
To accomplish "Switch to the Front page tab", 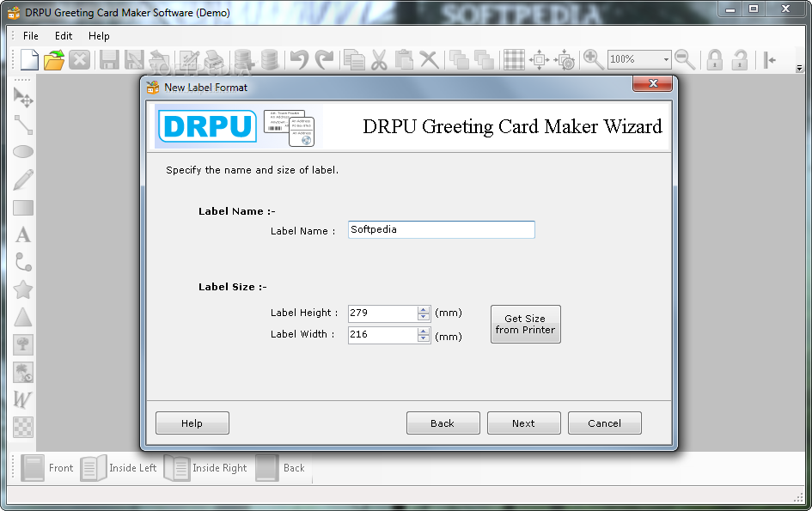I will coord(47,468).
